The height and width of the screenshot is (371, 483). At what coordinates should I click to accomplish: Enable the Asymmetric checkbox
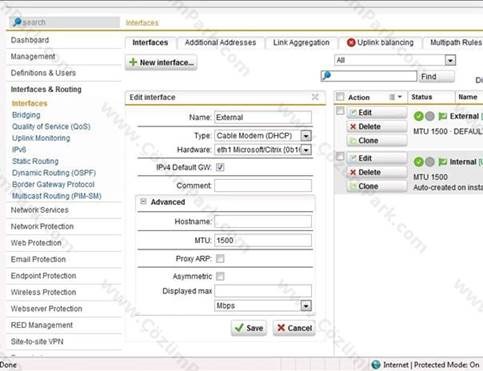pos(220,276)
